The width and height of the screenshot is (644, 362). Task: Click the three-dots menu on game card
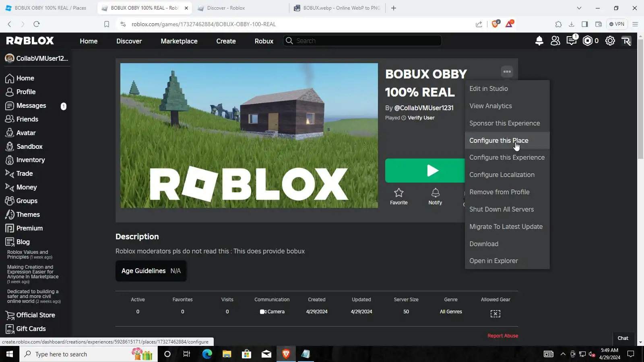[507, 72]
